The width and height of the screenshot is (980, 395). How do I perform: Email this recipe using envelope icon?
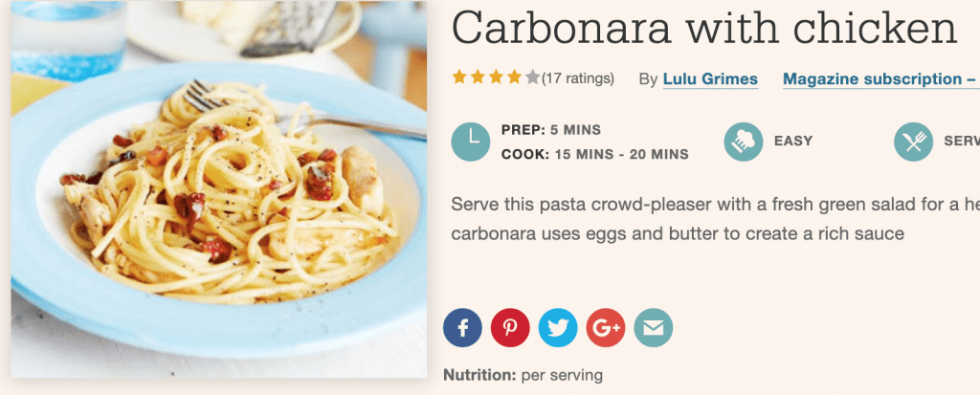(x=654, y=329)
